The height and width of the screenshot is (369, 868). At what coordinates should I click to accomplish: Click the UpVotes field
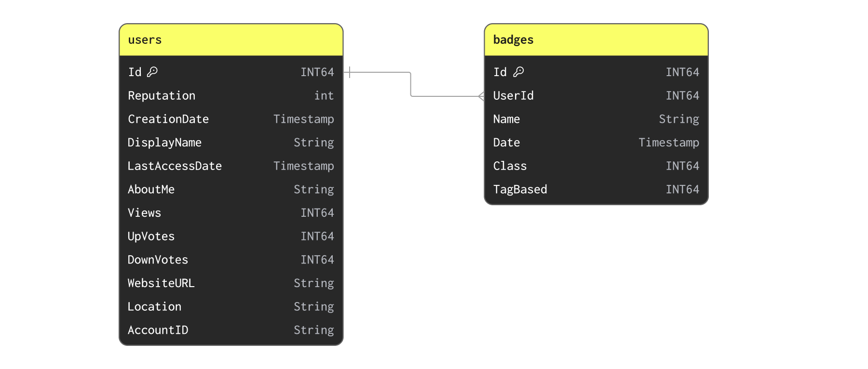[151, 237]
